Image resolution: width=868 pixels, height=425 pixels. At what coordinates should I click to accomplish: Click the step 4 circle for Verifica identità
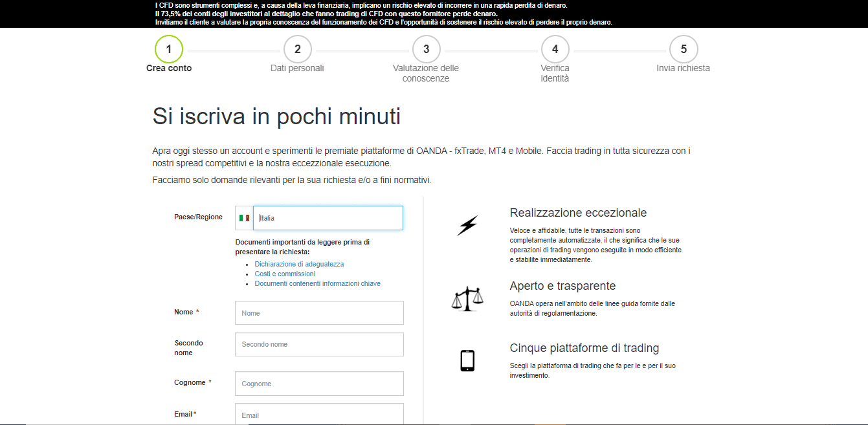tap(555, 49)
